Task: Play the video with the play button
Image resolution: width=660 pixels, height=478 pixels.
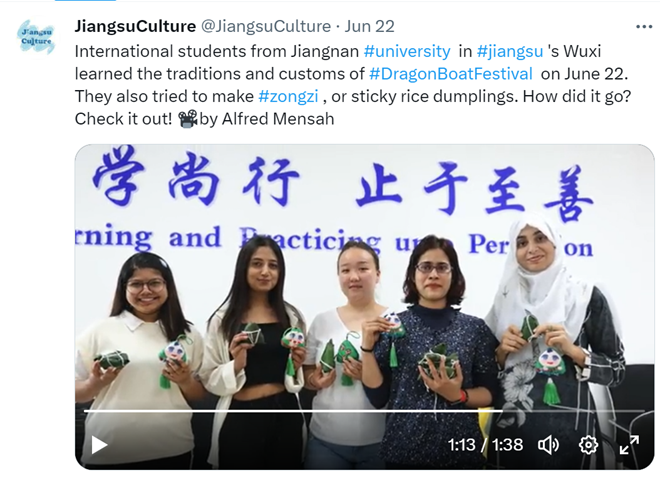Action: [99, 445]
